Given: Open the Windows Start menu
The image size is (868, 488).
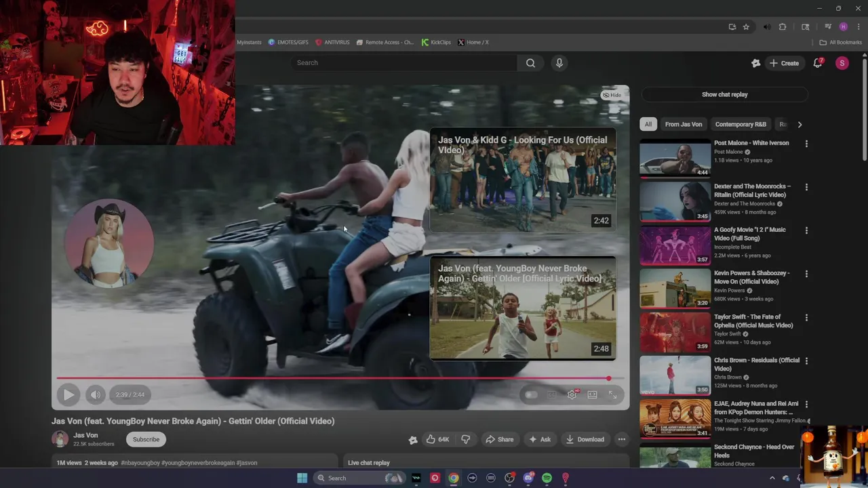Looking at the screenshot, I should click(302, 478).
